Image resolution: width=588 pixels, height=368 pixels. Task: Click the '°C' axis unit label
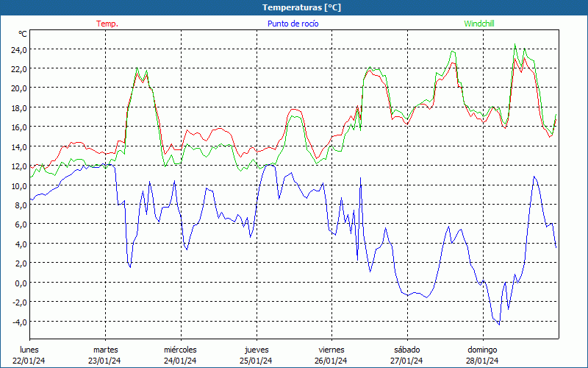coord(23,34)
